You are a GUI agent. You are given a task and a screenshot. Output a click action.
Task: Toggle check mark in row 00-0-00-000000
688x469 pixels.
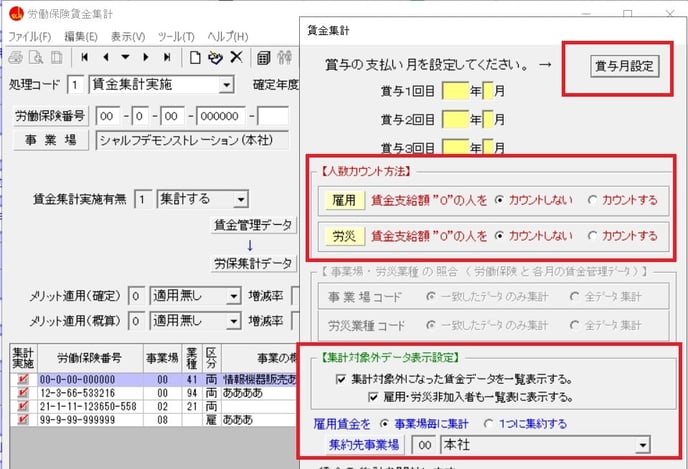[x=23, y=379]
